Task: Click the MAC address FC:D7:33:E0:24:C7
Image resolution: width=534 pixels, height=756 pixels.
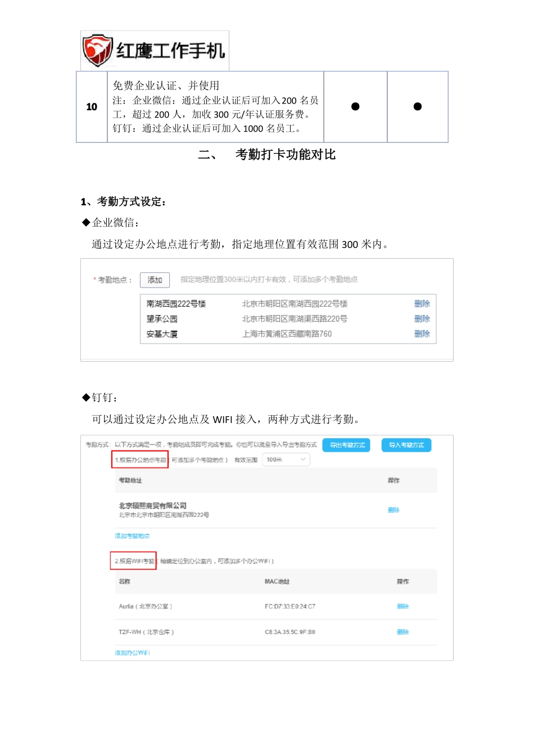Action: pyautogui.click(x=290, y=606)
